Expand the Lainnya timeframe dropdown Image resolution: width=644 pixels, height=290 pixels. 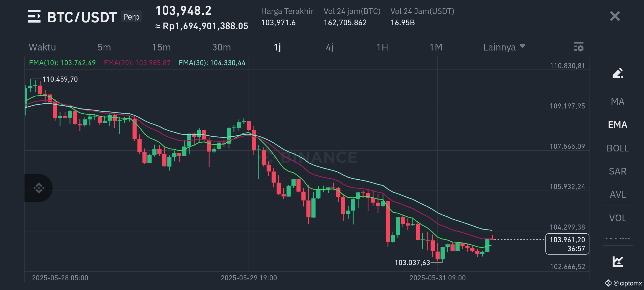[x=504, y=47]
